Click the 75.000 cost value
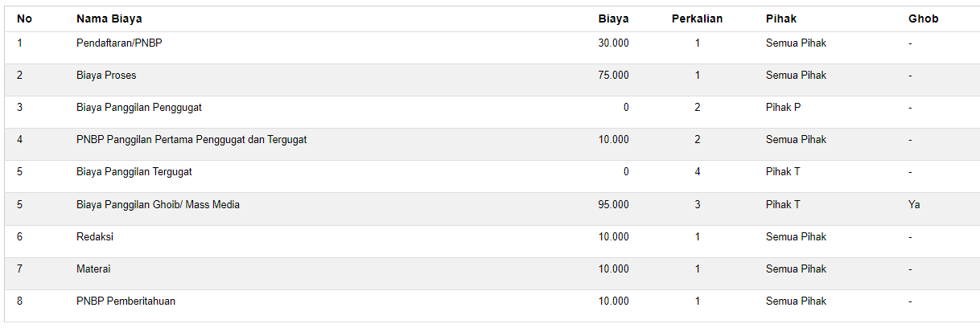980x328 pixels. [613, 76]
